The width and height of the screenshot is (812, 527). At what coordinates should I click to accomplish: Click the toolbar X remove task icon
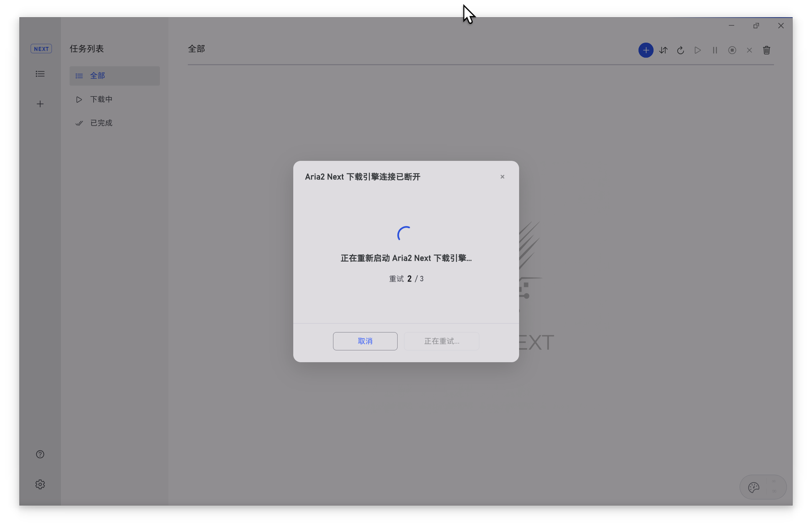(749, 50)
